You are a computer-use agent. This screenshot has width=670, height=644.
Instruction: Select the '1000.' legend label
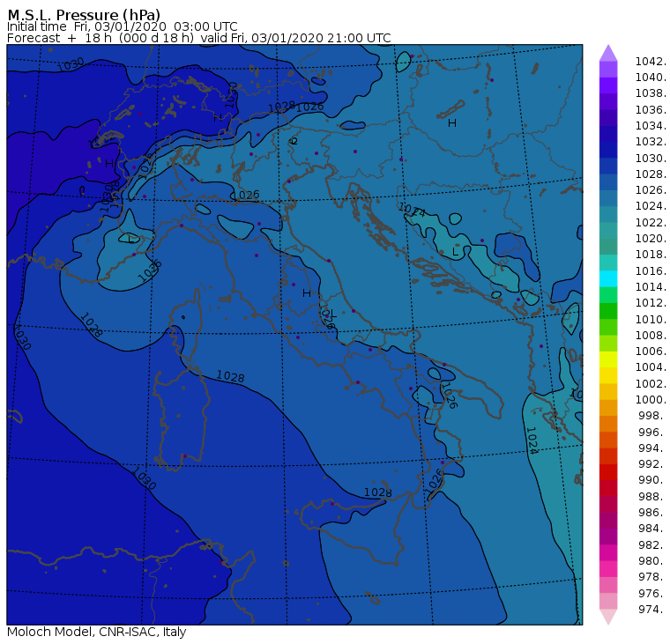651,400
